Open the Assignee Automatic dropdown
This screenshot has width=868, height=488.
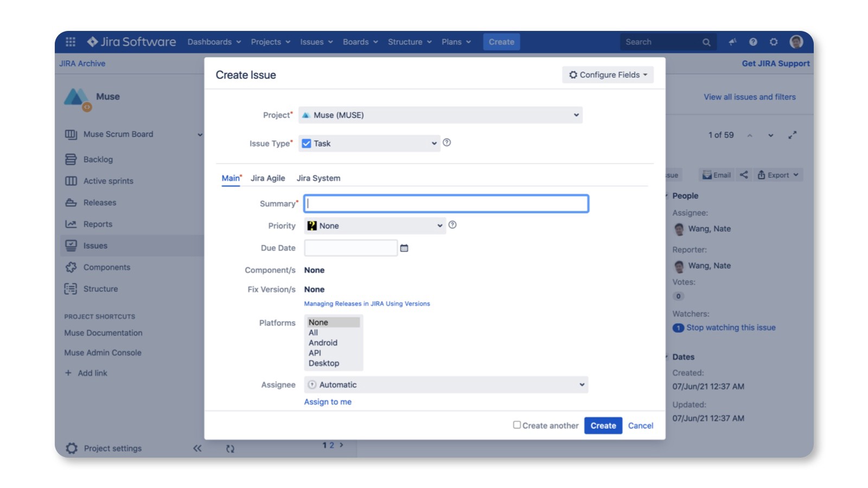coord(446,384)
